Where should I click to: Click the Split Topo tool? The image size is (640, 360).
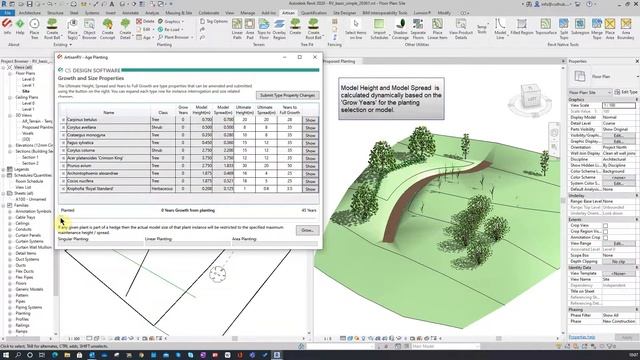point(564,29)
